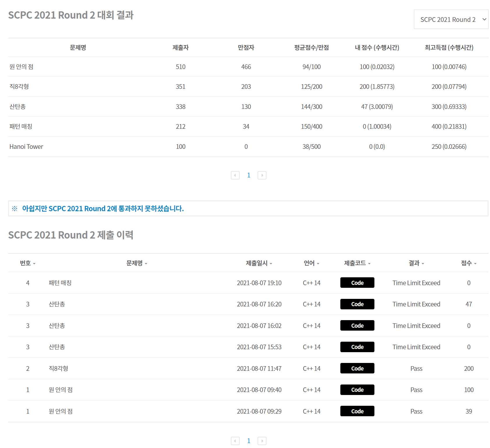The width and height of the screenshot is (490, 448).
Task: Open Code for 산탄총 16:20 submission
Action: (x=357, y=304)
